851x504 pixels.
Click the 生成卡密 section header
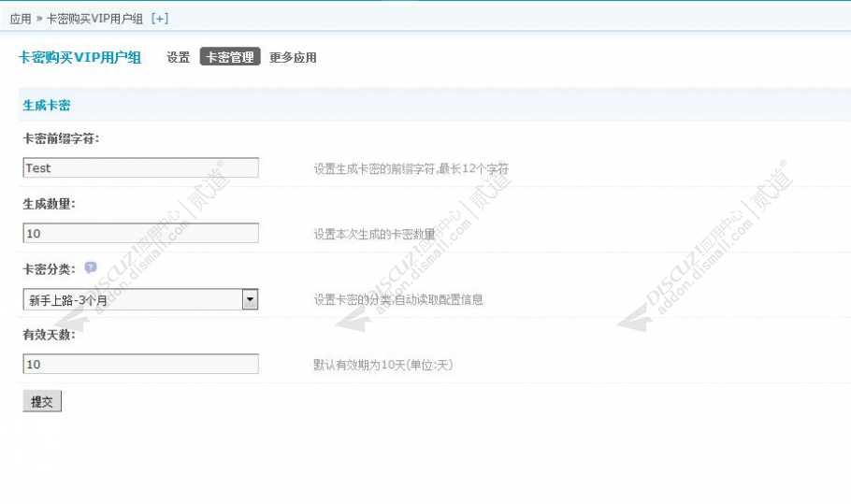(x=47, y=106)
